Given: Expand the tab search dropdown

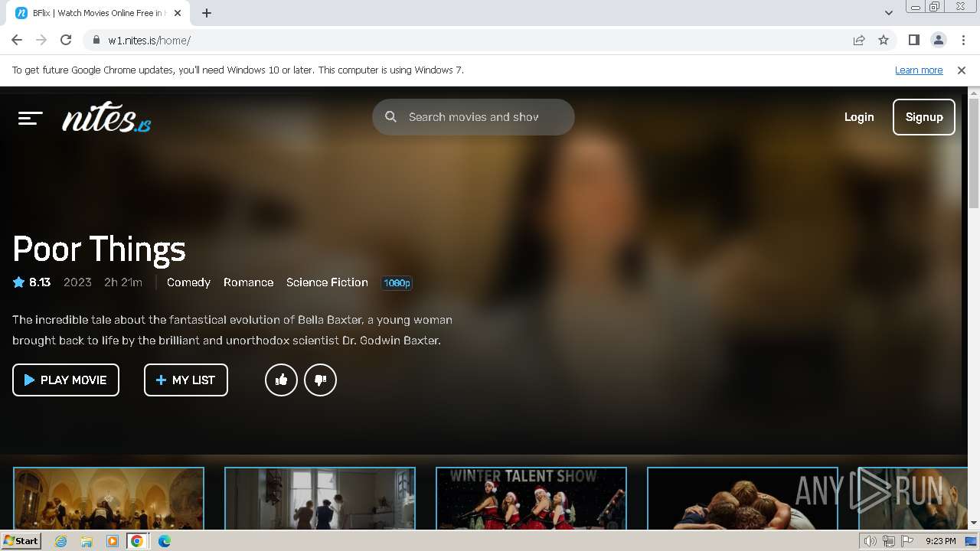Looking at the screenshot, I should pyautogui.click(x=889, y=13).
